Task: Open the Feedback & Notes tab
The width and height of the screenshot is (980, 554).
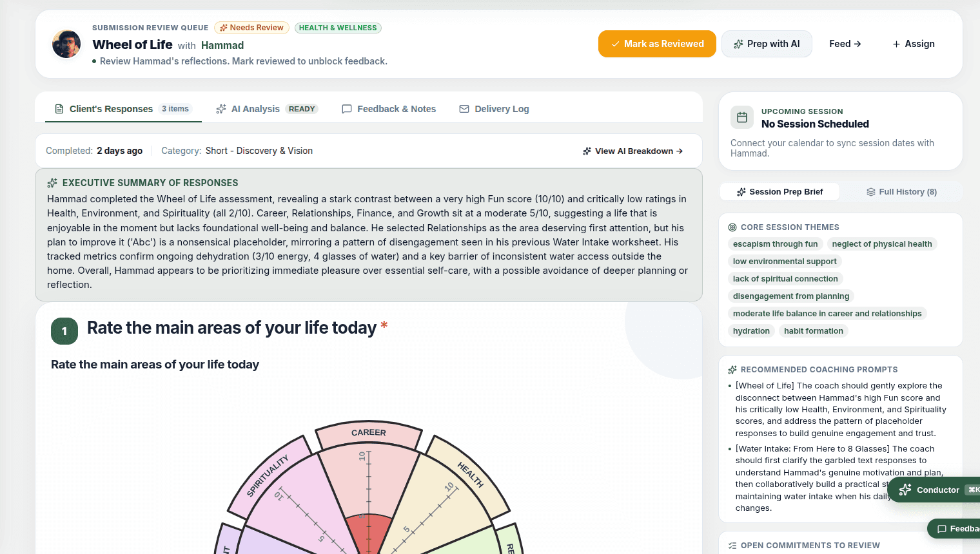Action: pyautogui.click(x=389, y=109)
